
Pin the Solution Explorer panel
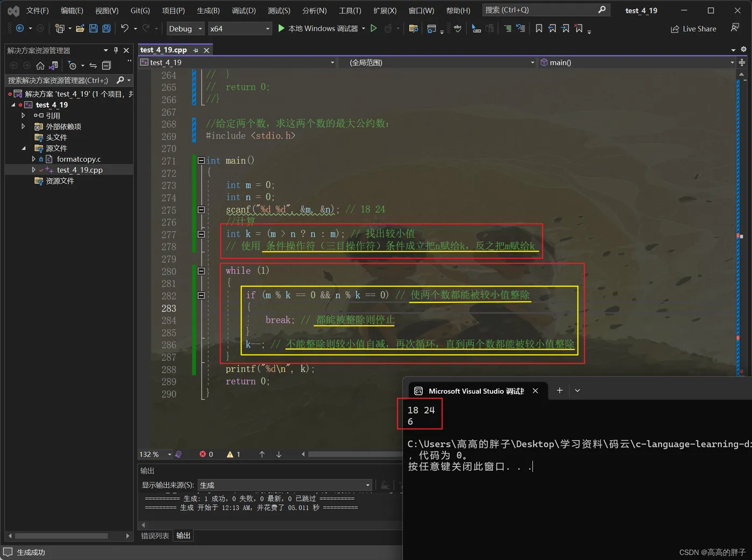(x=116, y=50)
